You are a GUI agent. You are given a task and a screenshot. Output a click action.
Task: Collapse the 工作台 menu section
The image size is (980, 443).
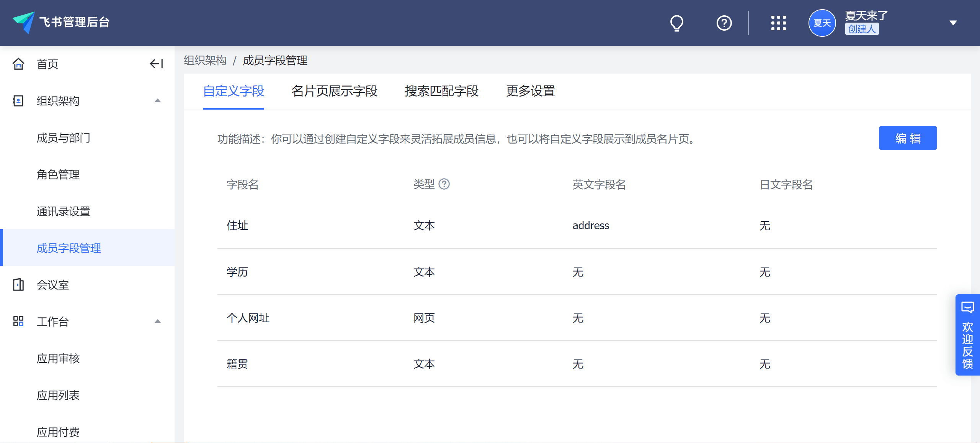[x=157, y=322]
